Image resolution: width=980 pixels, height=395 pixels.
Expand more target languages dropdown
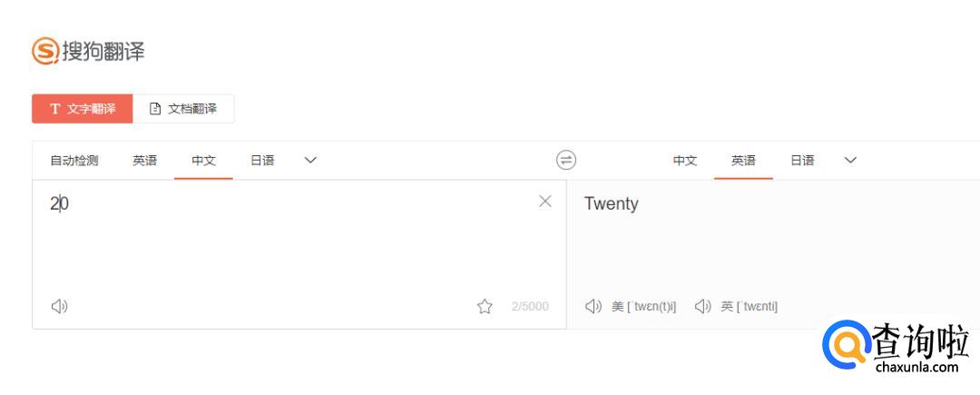coord(850,161)
